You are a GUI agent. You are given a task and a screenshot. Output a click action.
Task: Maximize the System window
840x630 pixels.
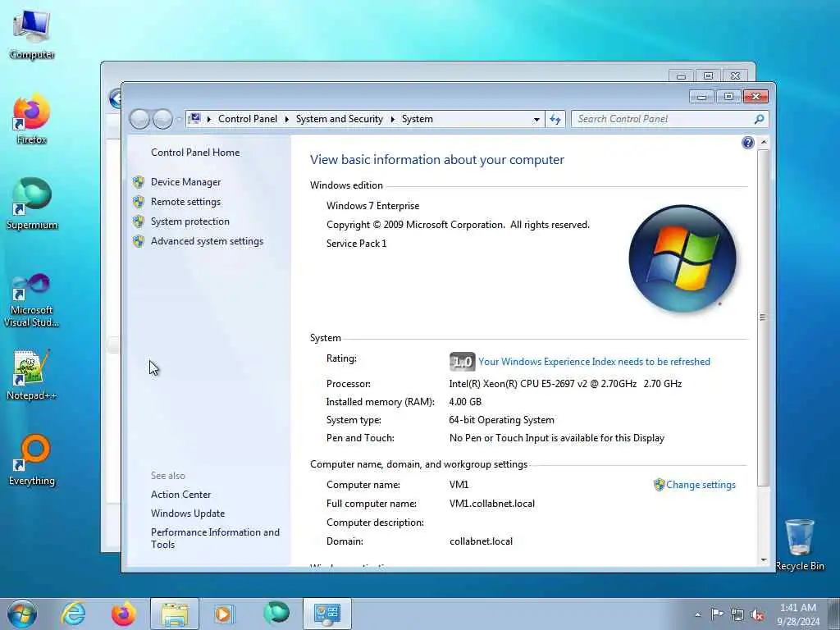click(728, 97)
